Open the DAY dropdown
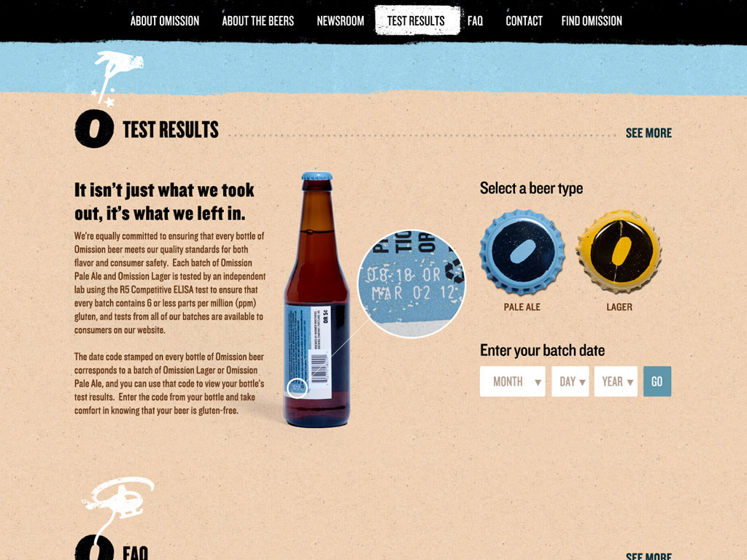747x560 pixels. [570, 381]
